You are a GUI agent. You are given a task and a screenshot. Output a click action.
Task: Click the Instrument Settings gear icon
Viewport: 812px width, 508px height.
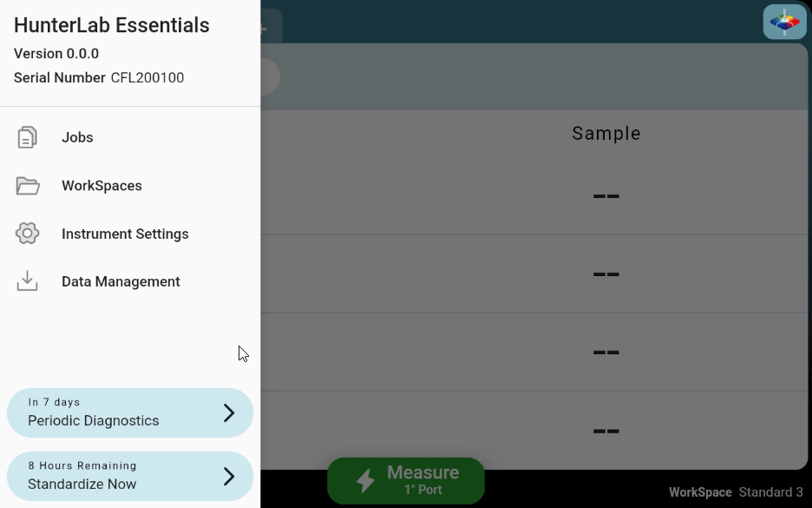coord(28,234)
